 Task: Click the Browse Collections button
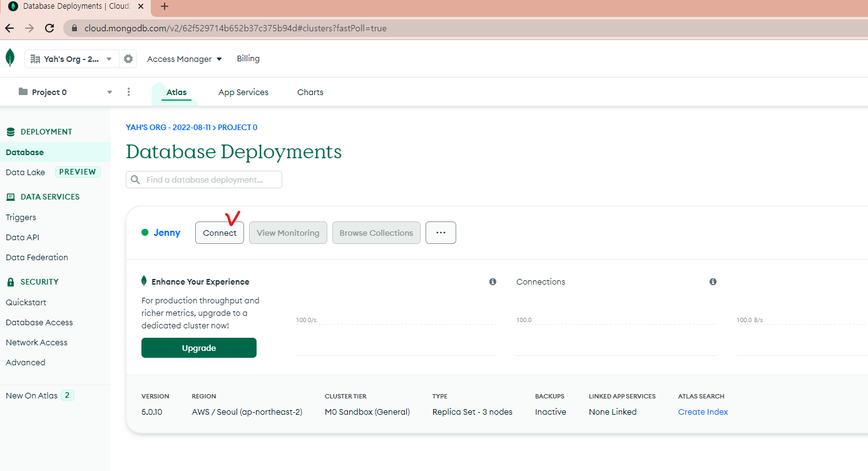tap(376, 233)
